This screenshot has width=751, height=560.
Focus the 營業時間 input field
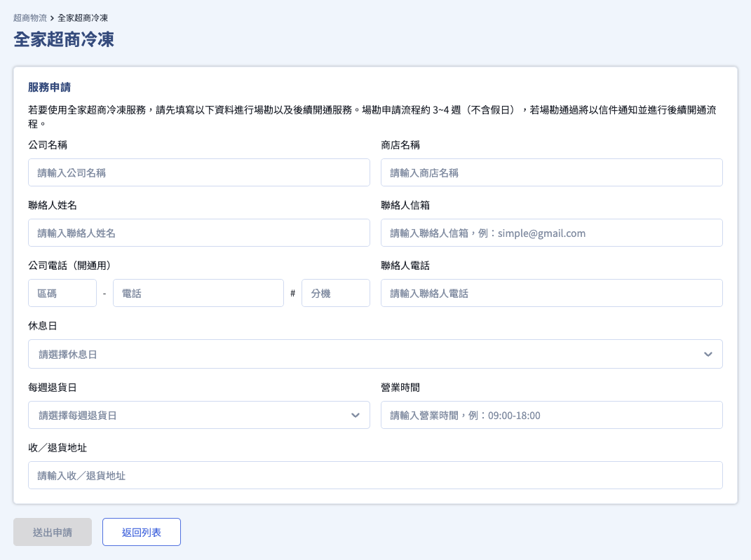tap(551, 415)
